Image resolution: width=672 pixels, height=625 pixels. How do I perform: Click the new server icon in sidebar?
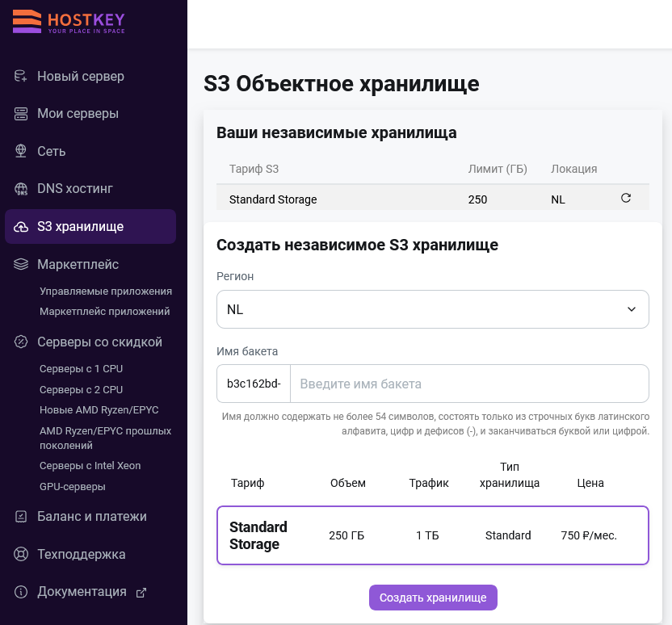[20, 76]
